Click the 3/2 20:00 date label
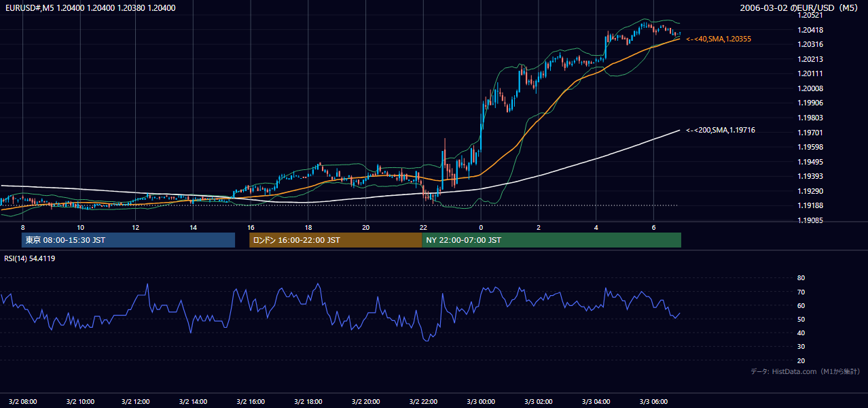Image resolution: width=868 pixels, height=408 pixels. 366,401
